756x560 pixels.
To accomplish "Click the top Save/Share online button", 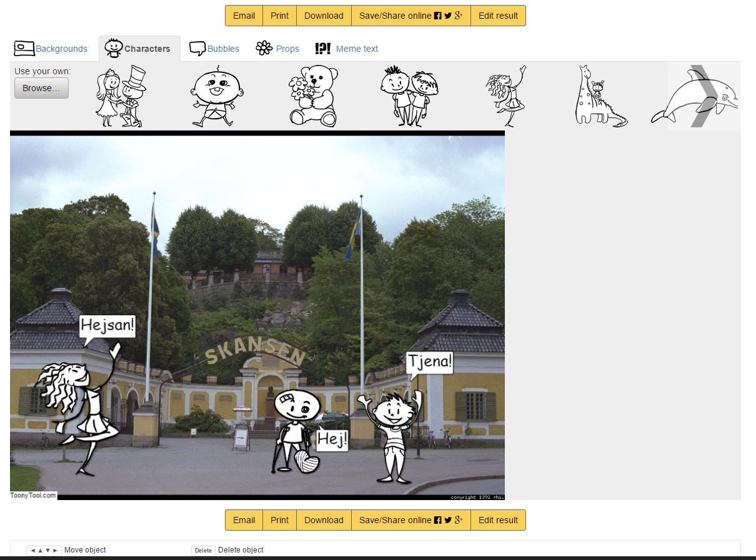I will (410, 16).
